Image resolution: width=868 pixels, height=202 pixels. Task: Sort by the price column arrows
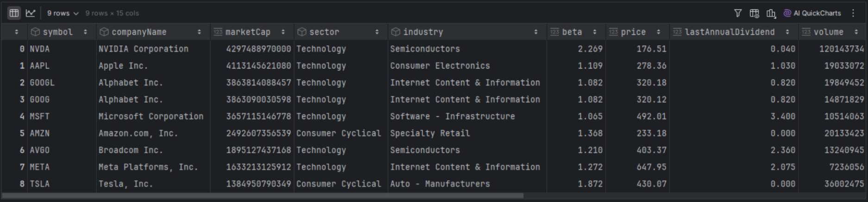(658, 32)
